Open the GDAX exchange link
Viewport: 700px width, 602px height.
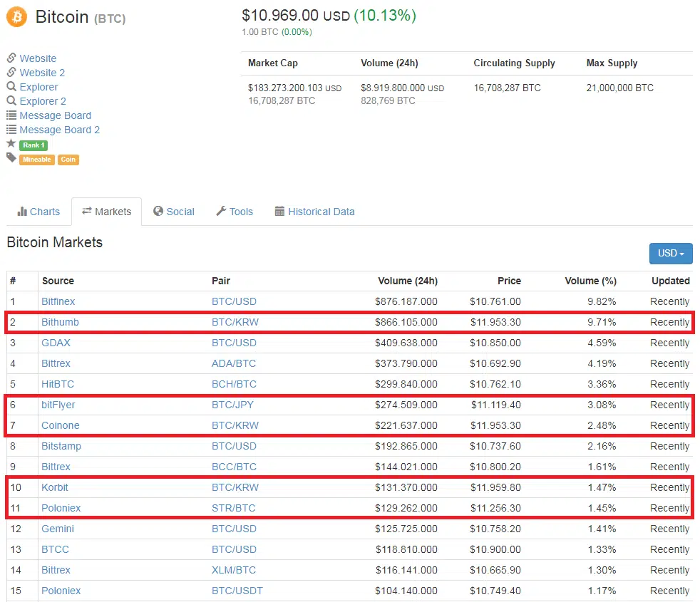click(56, 343)
